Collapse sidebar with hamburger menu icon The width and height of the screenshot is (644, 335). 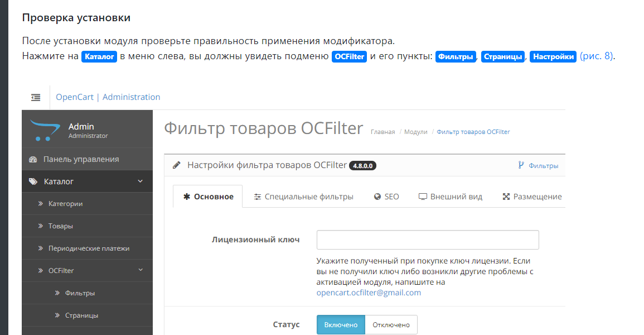36,97
